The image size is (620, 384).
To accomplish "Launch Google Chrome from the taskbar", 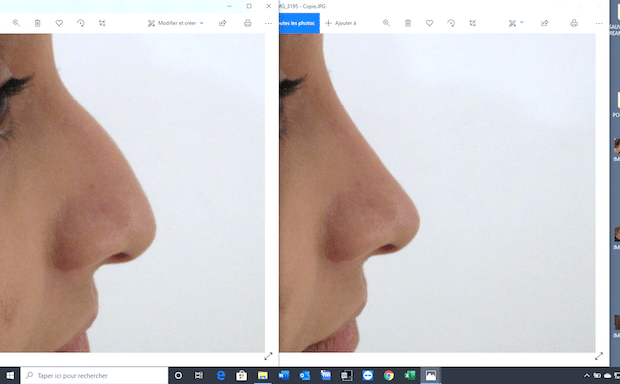I will [x=389, y=375].
